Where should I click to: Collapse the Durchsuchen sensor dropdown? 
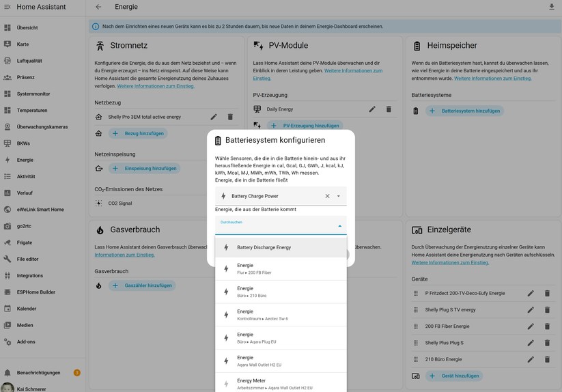339,226
